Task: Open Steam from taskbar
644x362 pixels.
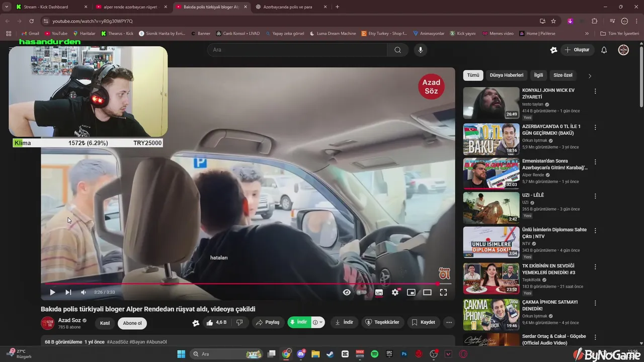Action: [x=330, y=354]
